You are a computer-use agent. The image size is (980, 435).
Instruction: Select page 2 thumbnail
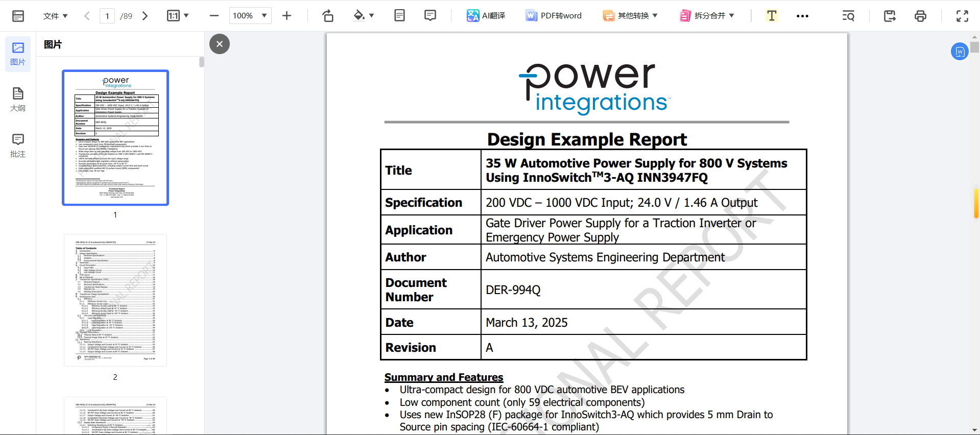(x=115, y=300)
